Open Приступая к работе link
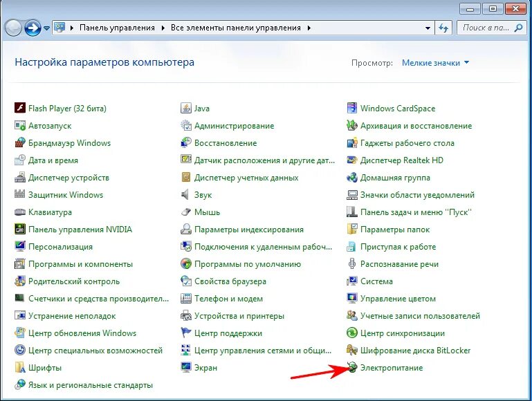The height and width of the screenshot is (401, 532). tap(398, 247)
